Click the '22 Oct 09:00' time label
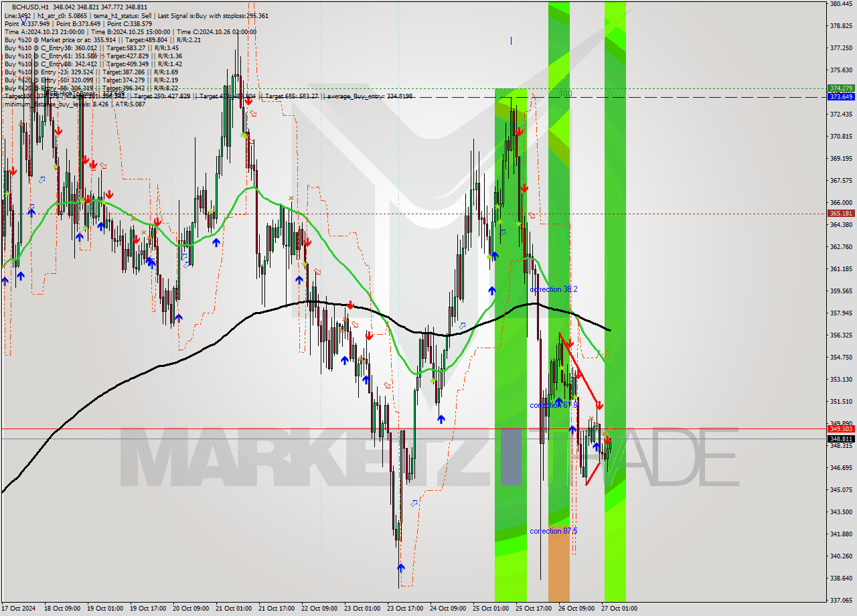The width and height of the screenshot is (857, 616). 319,609
